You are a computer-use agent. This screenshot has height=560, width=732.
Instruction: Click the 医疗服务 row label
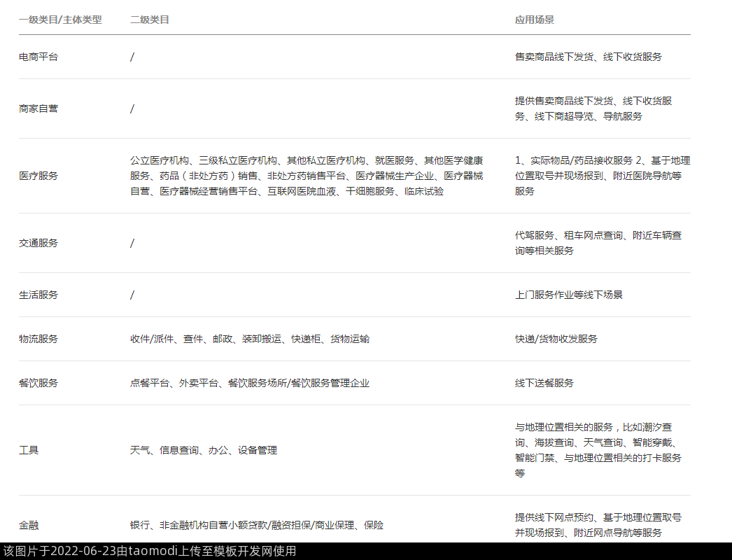[x=38, y=176]
